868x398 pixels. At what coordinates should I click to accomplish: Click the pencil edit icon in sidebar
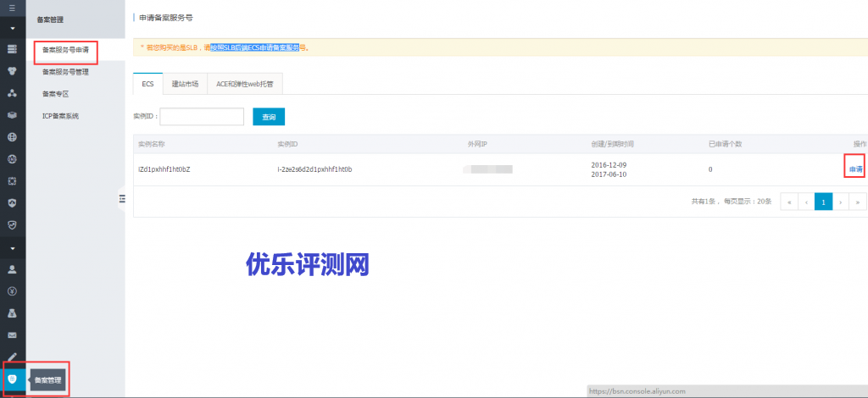pos(12,357)
